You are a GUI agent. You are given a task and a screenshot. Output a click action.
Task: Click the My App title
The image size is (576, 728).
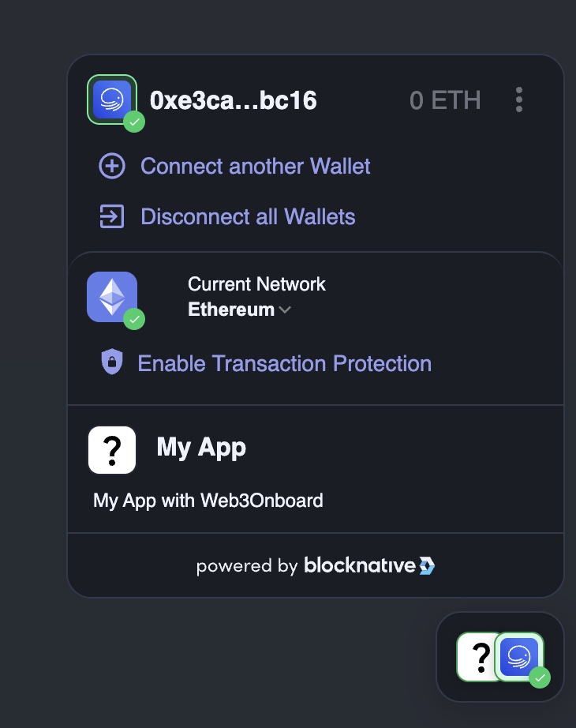pyautogui.click(x=201, y=447)
